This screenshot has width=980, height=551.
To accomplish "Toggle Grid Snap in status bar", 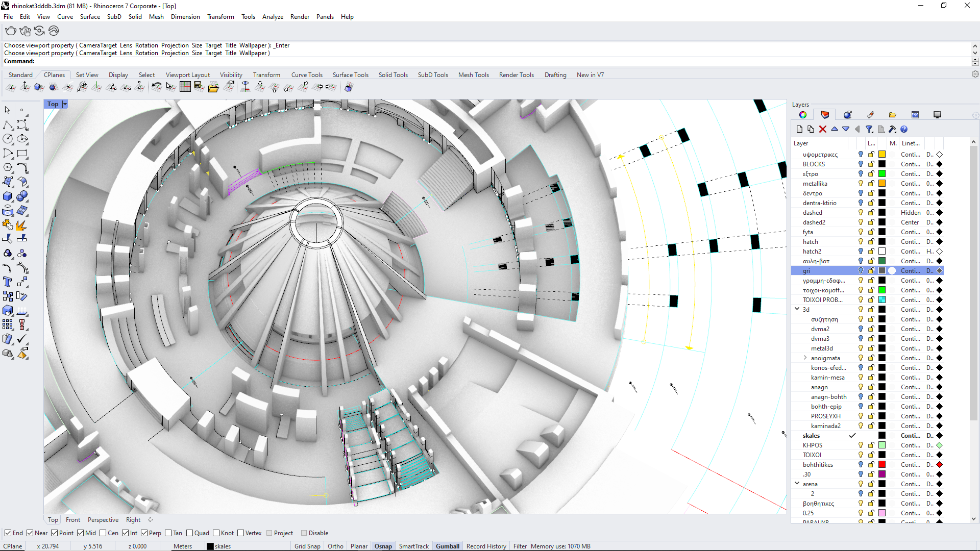I will [307, 546].
